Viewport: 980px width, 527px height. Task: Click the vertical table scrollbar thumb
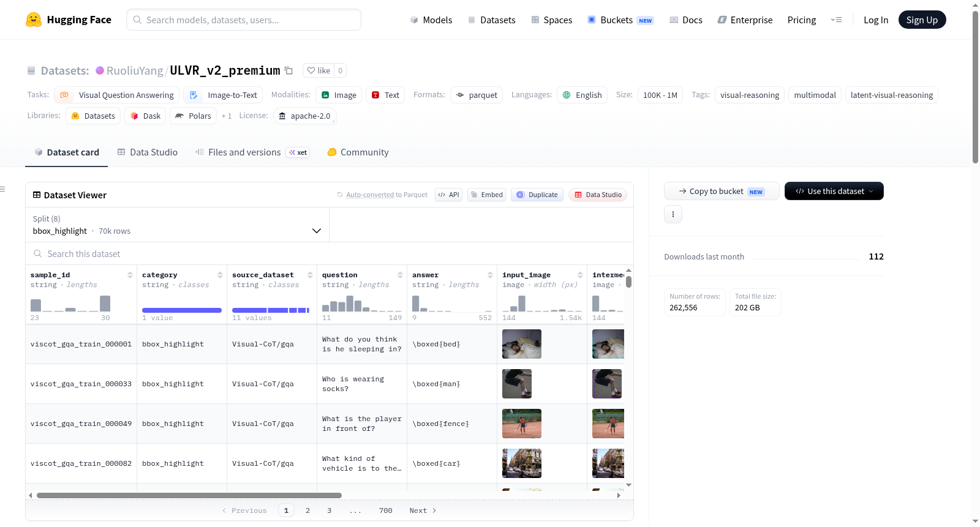(628, 282)
